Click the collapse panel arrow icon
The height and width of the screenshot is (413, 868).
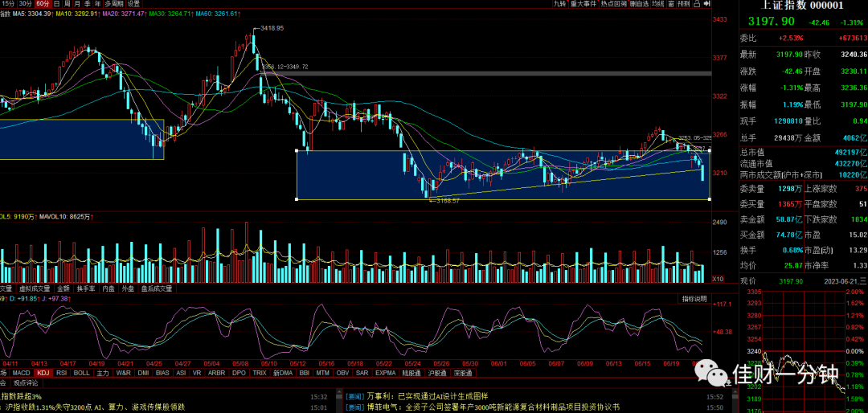(707, 4)
